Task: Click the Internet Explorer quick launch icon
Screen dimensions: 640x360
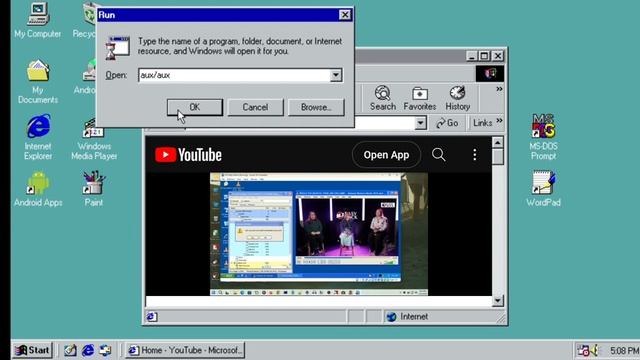Action: point(88,350)
